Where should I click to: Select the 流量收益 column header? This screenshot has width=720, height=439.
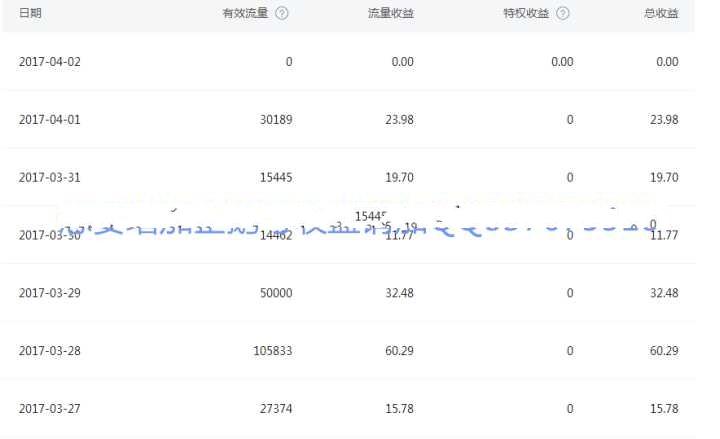(x=391, y=13)
